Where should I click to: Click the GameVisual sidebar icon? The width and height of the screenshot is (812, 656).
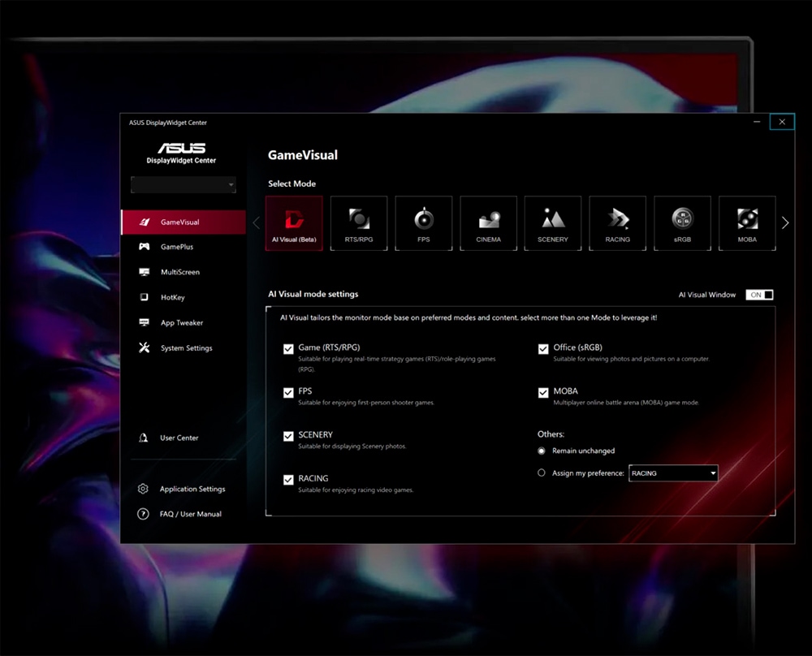point(145,222)
